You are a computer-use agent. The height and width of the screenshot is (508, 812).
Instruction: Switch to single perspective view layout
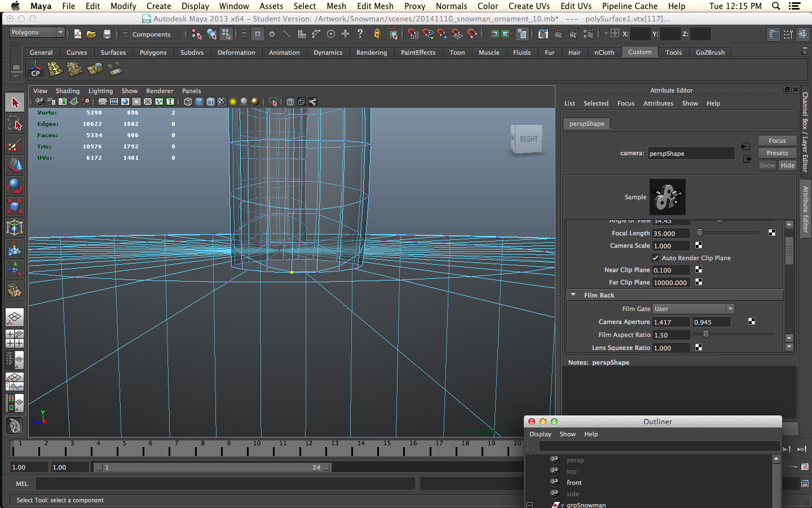(x=15, y=317)
